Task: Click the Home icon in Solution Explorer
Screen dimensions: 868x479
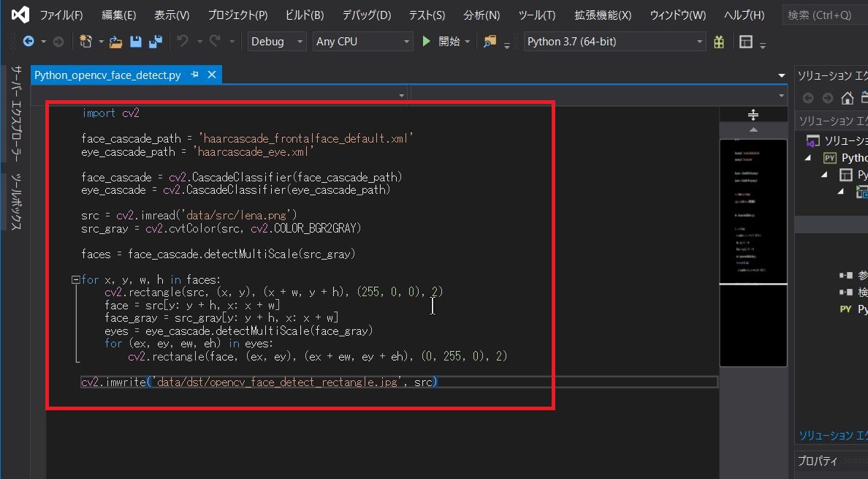Action: click(x=847, y=97)
